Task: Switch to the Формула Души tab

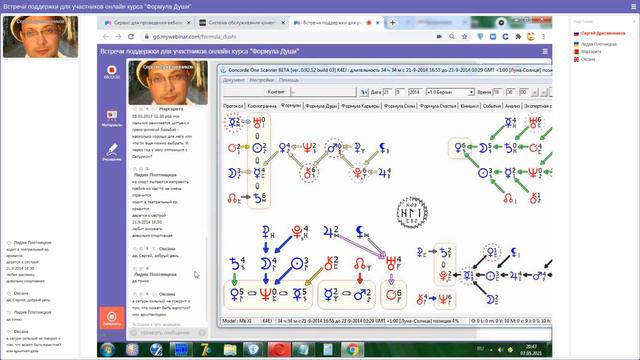Action: pyautogui.click(x=321, y=106)
